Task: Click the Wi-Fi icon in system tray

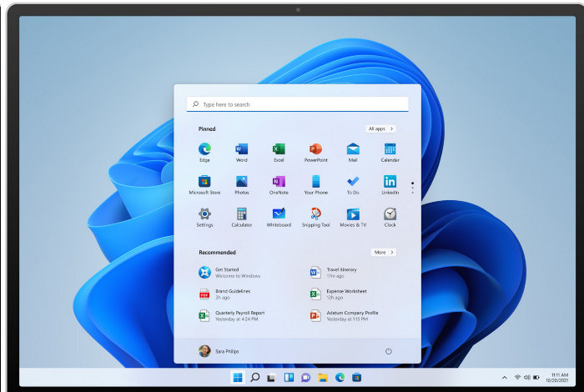Action: (x=517, y=378)
